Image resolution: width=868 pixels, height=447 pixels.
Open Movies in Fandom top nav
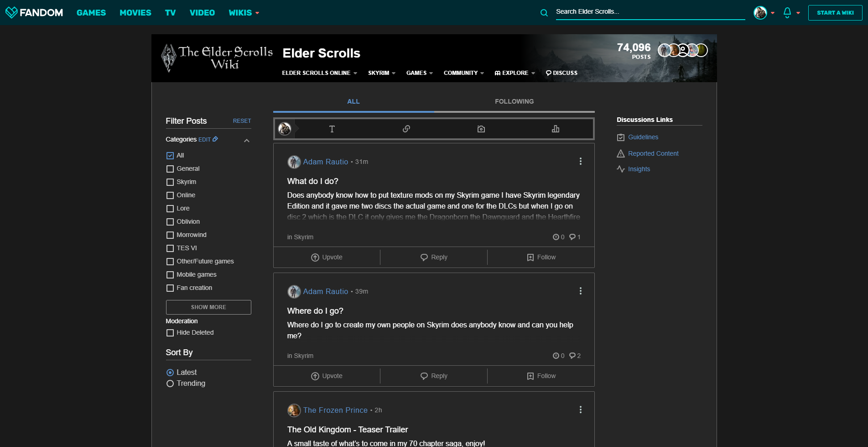(x=135, y=13)
